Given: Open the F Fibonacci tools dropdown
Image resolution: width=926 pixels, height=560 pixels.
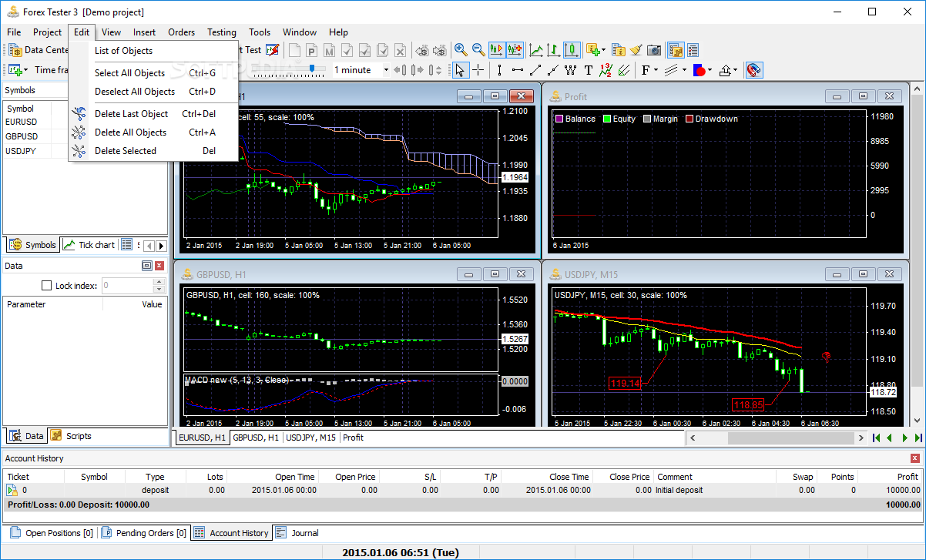Looking at the screenshot, I should pyautogui.click(x=649, y=70).
